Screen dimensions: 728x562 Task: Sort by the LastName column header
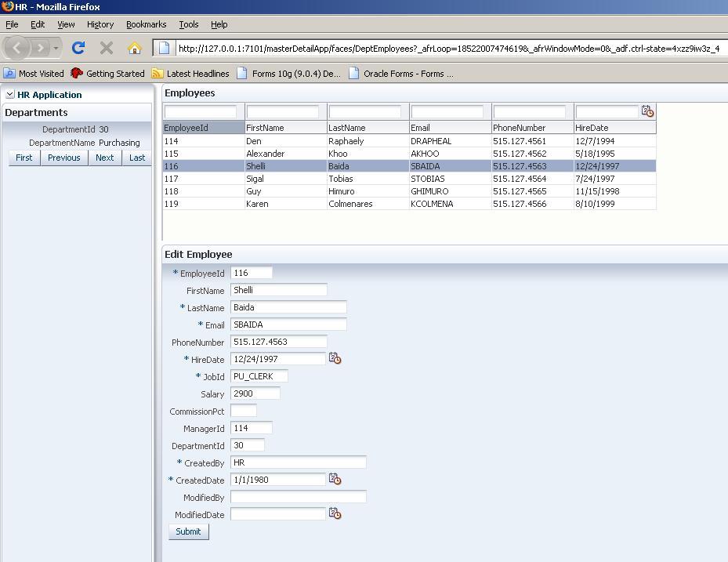coord(368,128)
